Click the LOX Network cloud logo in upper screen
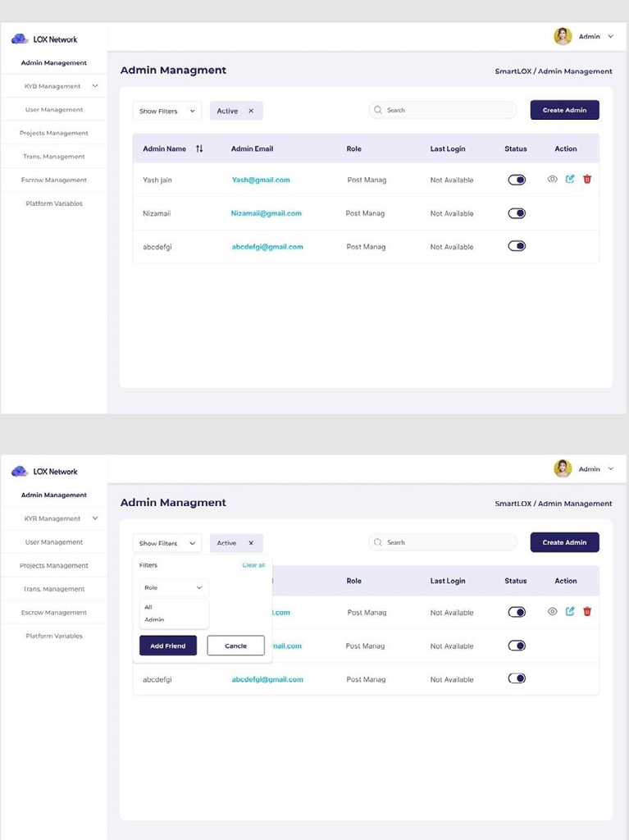 pyautogui.click(x=20, y=39)
